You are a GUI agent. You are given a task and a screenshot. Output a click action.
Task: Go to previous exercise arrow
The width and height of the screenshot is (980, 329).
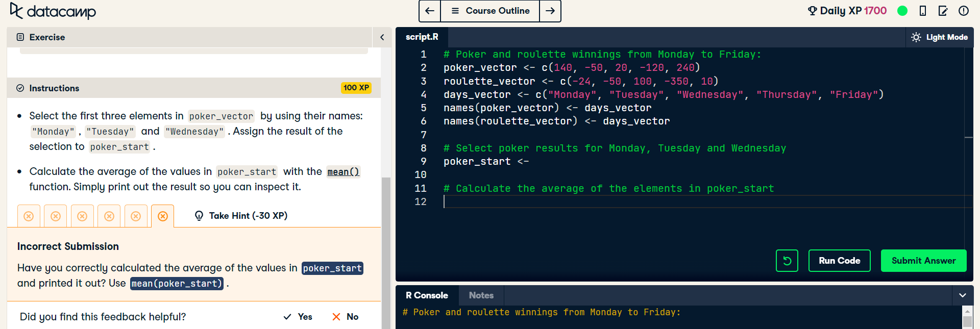coord(430,11)
